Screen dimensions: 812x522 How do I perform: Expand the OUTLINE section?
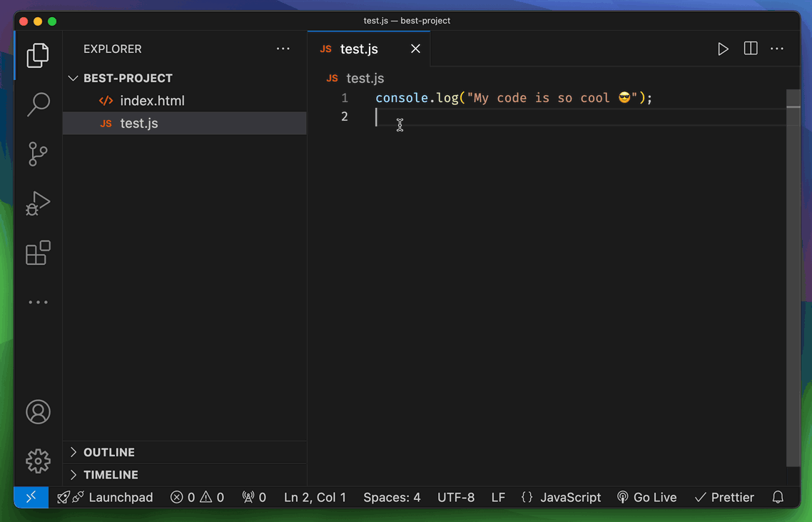coord(185,452)
